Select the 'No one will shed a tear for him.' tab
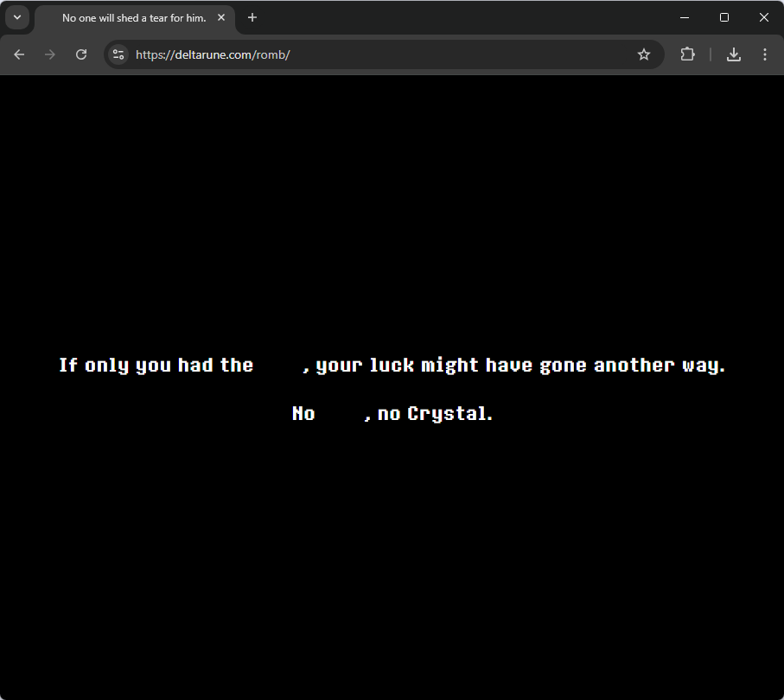Screen dimensions: 784x700 [134, 18]
